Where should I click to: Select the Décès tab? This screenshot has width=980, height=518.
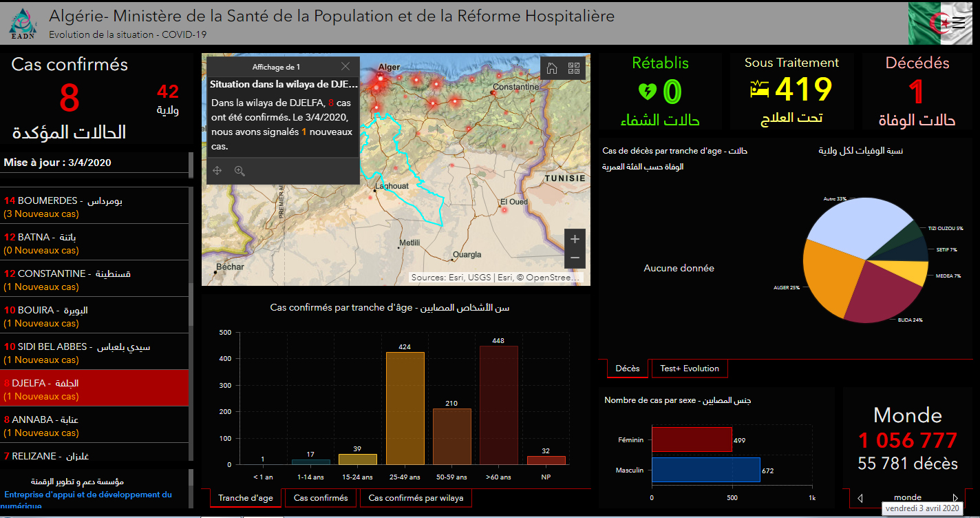point(627,369)
